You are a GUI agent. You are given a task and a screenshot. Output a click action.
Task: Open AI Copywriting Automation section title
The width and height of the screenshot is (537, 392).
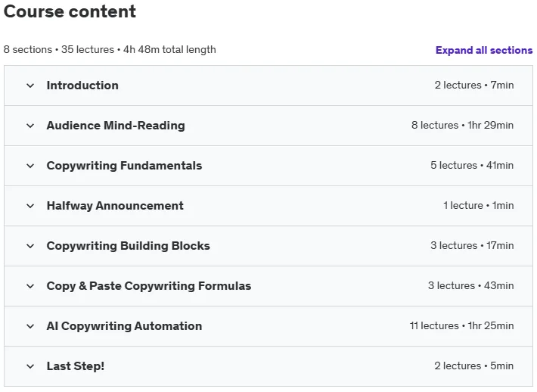124,326
